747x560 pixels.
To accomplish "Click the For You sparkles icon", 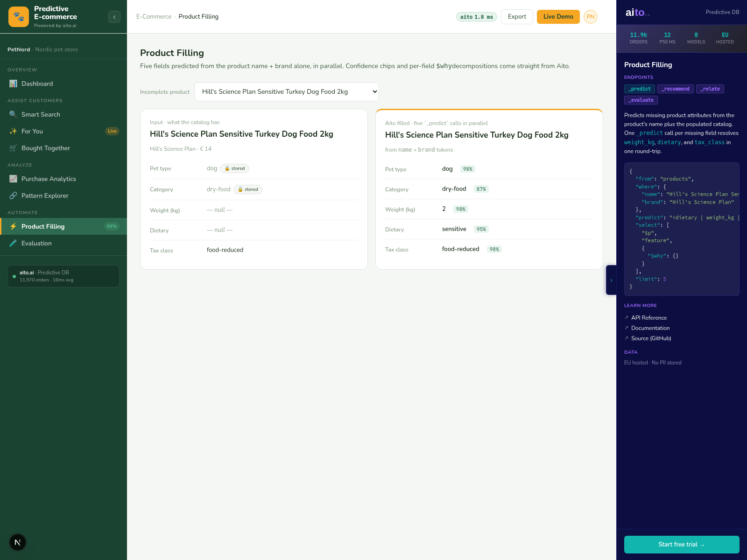I will point(13,131).
